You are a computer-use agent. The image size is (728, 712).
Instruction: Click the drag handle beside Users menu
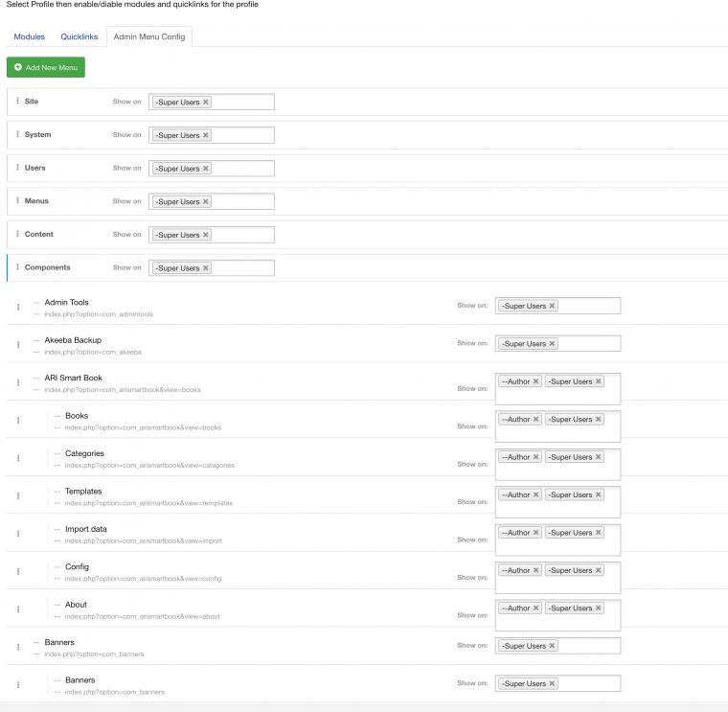17,168
